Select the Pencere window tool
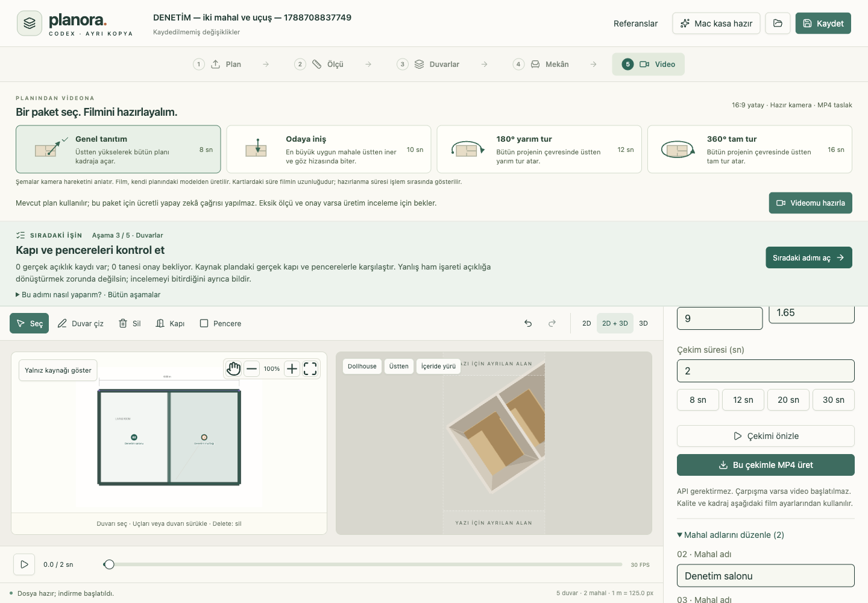 point(221,323)
